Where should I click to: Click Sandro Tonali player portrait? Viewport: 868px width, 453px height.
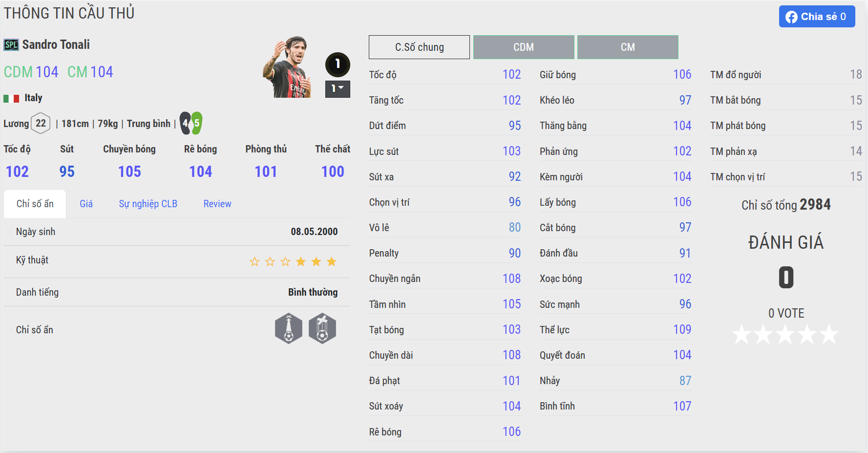pyautogui.click(x=288, y=67)
